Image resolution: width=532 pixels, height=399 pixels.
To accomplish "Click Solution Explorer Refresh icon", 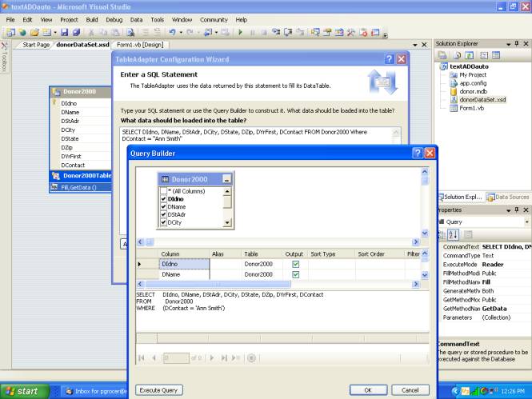I will coord(470,55).
